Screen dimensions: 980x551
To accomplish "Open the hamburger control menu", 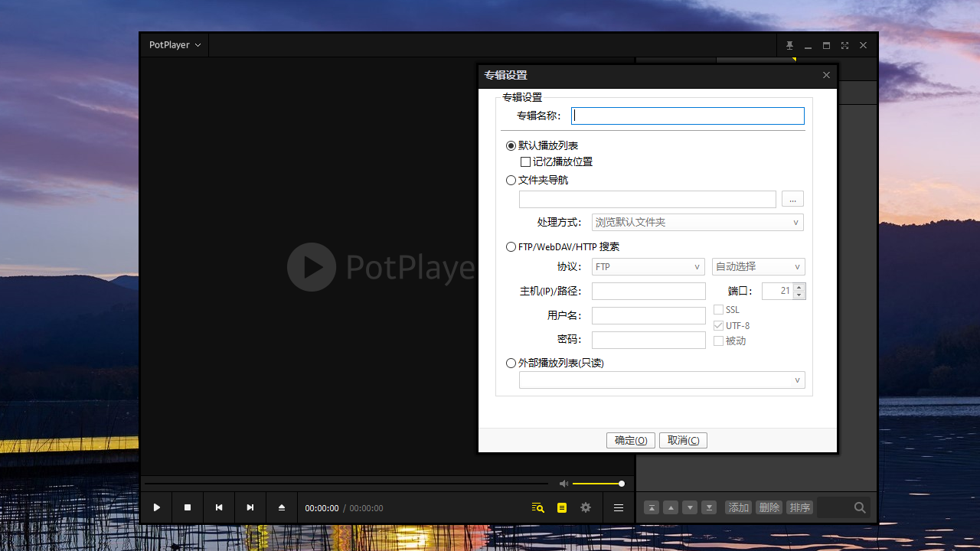I will click(618, 507).
